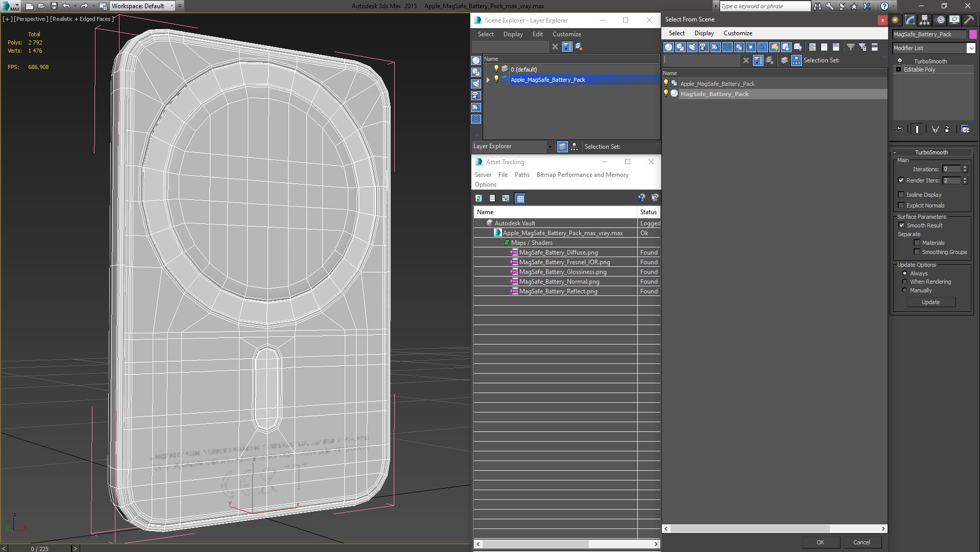Click Select None icon in Select From Scene

824,47
